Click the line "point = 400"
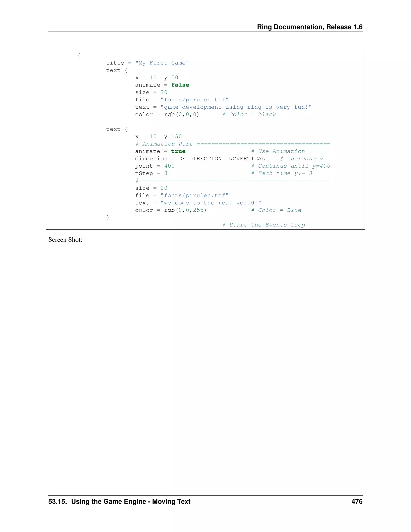This screenshot has width=411, height=532. (155, 166)
